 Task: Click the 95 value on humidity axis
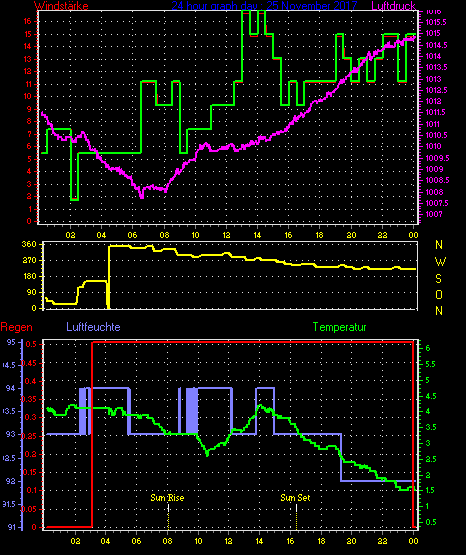pos(11,342)
